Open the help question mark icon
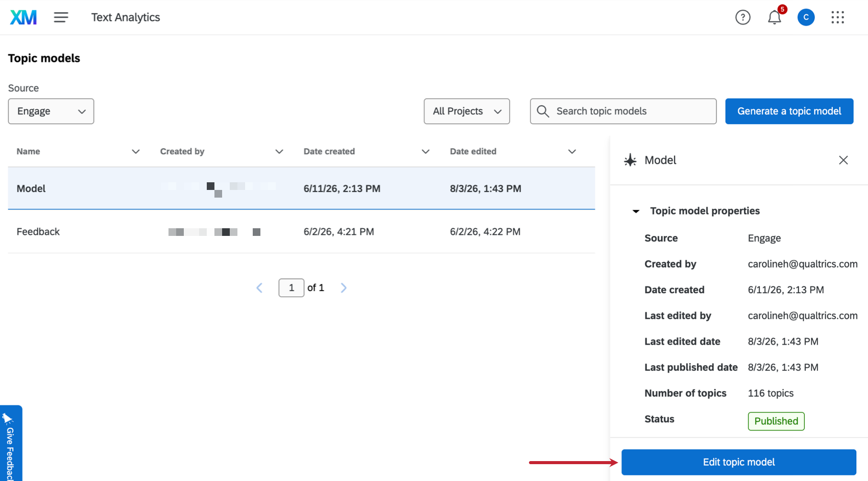The width and height of the screenshot is (868, 481). 743,17
